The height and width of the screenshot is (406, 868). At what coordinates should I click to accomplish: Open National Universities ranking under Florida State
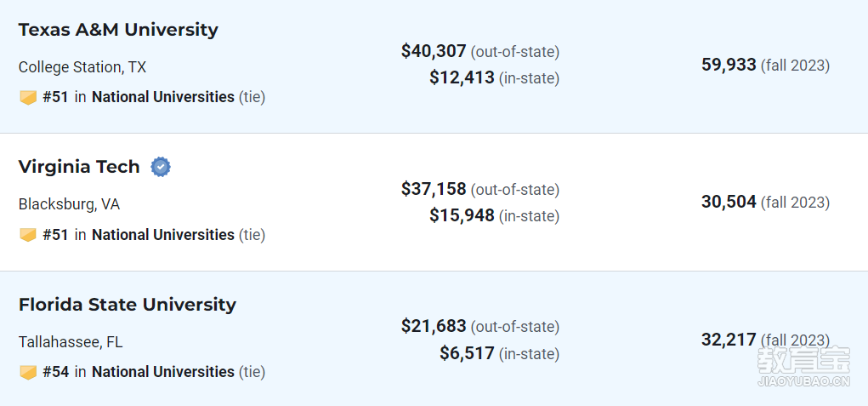162,372
